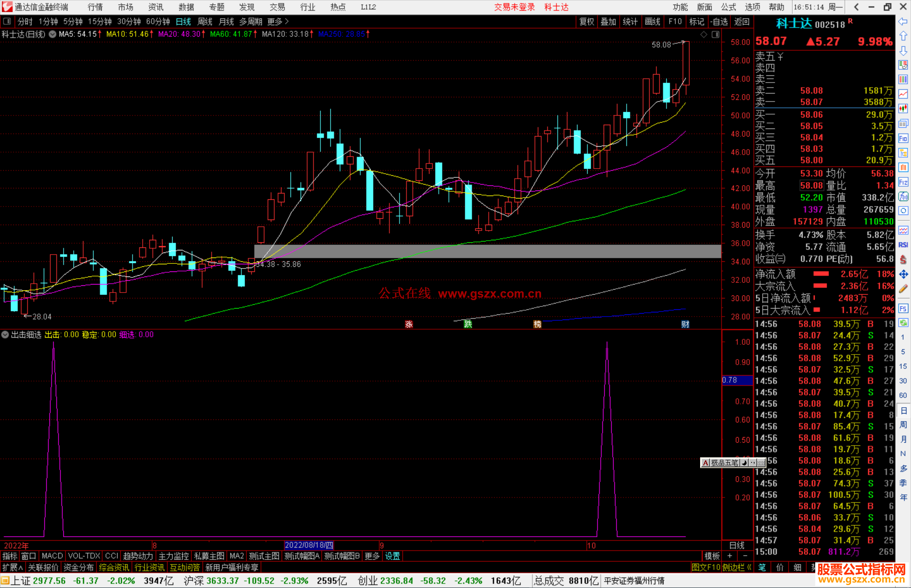Screen dimensions: 911x588
Task: Open the candlestick chart icon in sidebar
Action: (903, 109)
